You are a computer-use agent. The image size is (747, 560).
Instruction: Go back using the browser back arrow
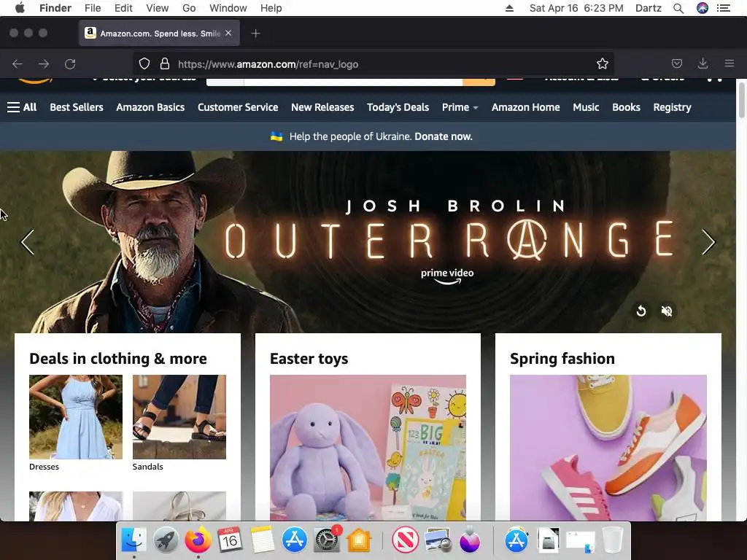click(x=18, y=64)
